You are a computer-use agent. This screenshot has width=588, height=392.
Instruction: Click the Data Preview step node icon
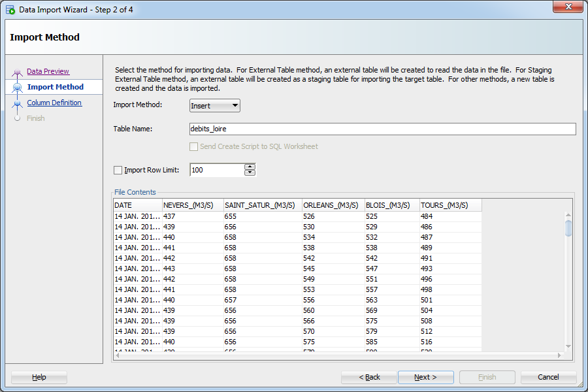[18, 72]
